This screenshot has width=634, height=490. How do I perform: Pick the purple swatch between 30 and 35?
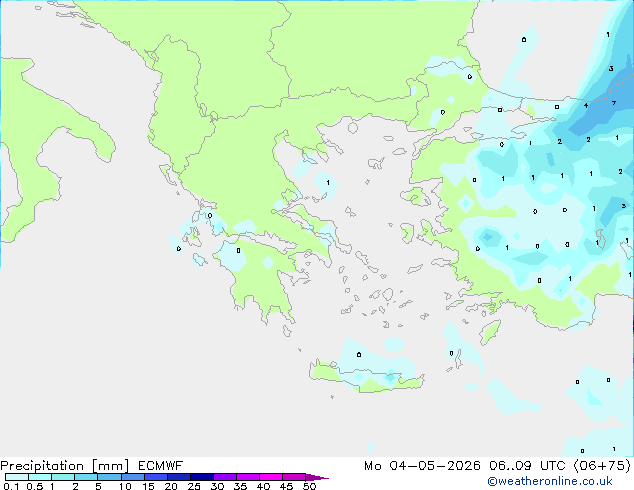224,477
